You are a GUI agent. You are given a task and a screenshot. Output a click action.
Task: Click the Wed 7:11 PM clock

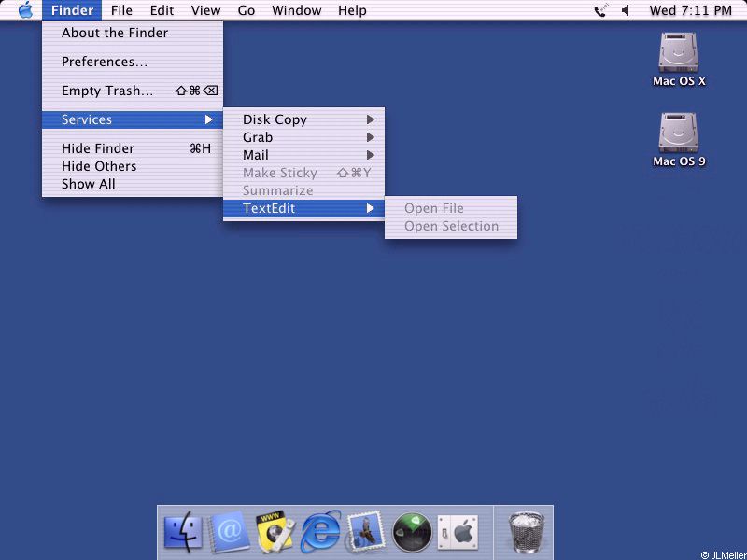tap(690, 10)
